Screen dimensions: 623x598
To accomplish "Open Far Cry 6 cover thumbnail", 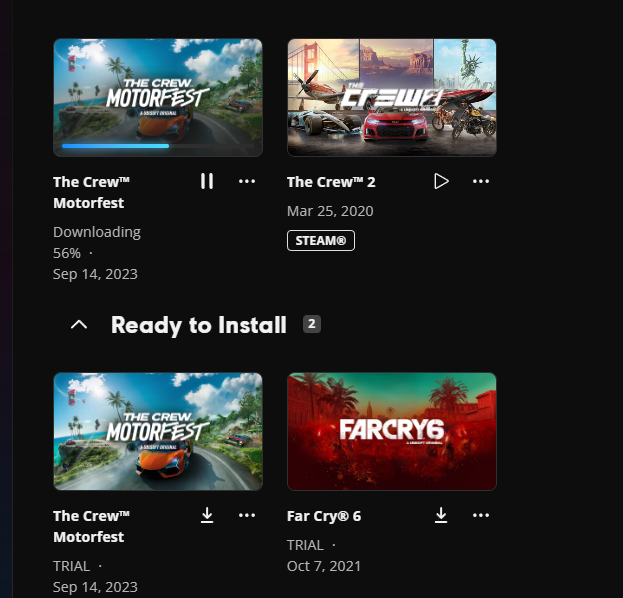I will coord(392,432).
